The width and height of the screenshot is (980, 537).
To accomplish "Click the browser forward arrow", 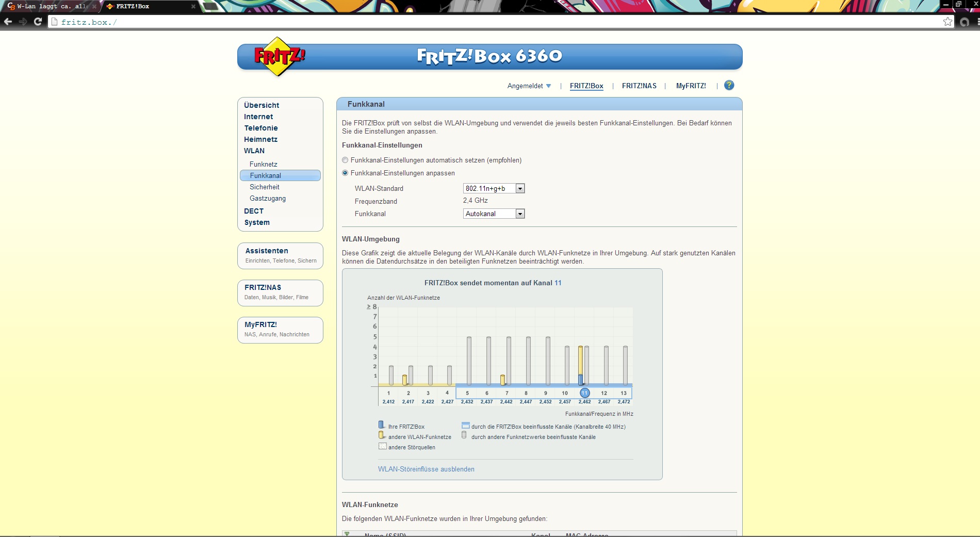I will tap(23, 22).
